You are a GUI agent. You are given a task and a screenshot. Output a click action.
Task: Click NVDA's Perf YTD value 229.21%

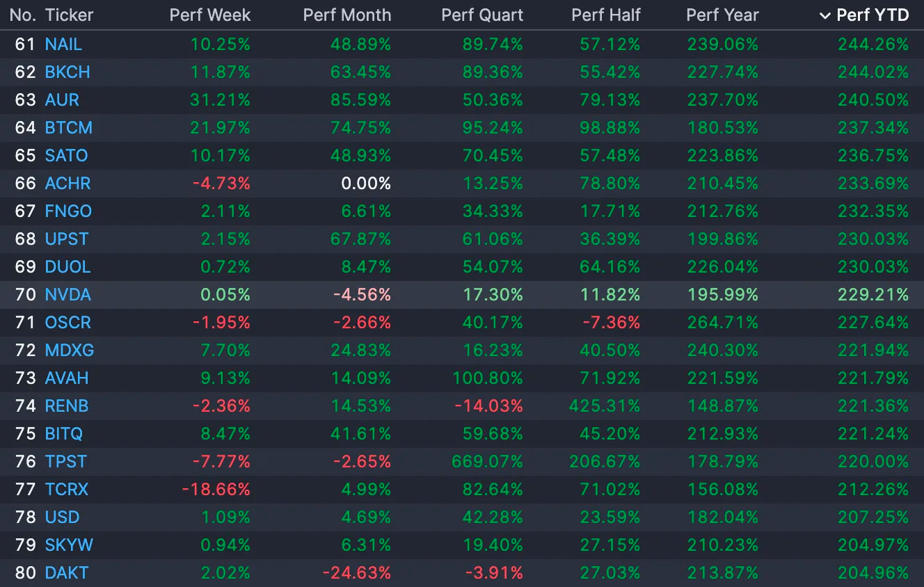(x=873, y=295)
